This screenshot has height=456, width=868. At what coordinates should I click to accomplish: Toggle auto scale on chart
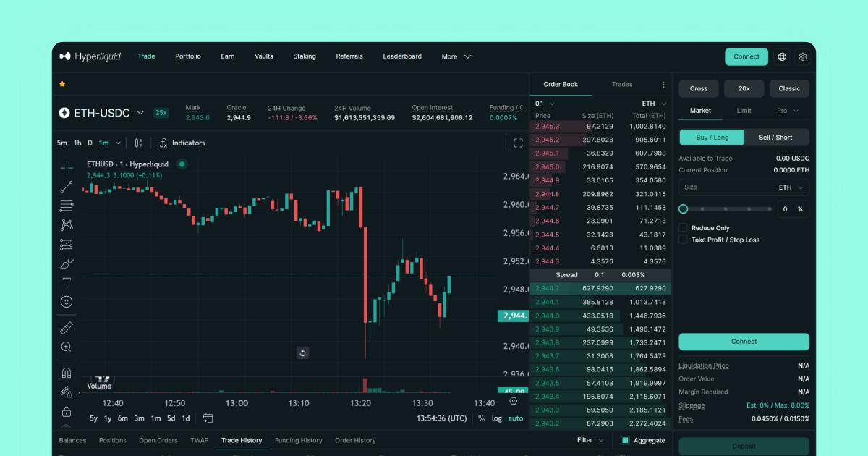point(515,418)
